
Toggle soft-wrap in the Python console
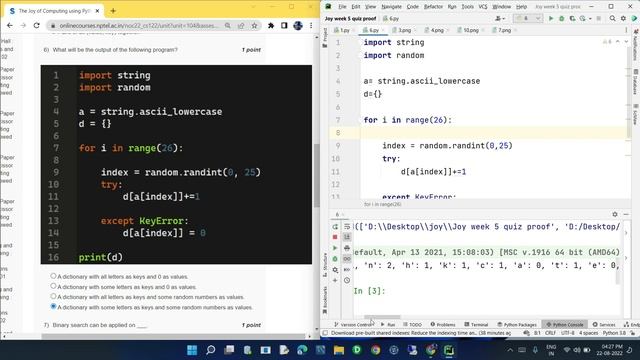pos(347,227)
